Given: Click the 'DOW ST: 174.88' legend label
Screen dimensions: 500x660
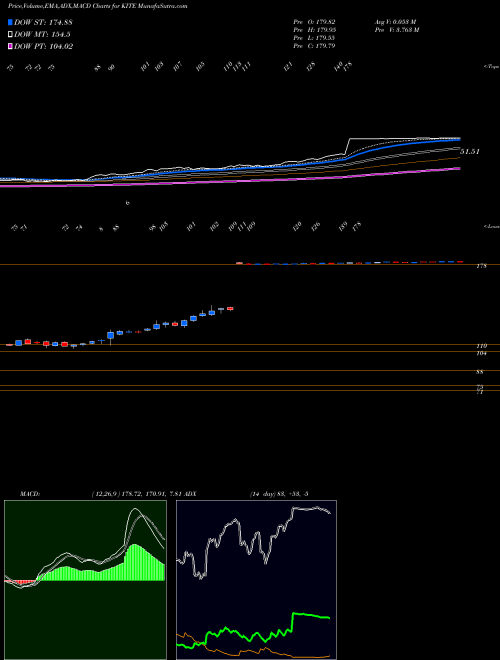Looking at the screenshot, I should (x=44, y=22).
